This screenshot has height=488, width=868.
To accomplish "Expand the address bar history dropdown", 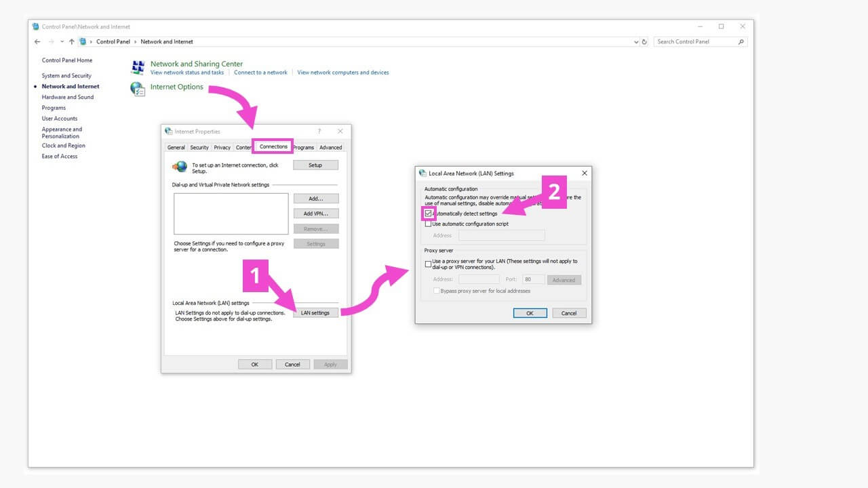I will point(636,41).
